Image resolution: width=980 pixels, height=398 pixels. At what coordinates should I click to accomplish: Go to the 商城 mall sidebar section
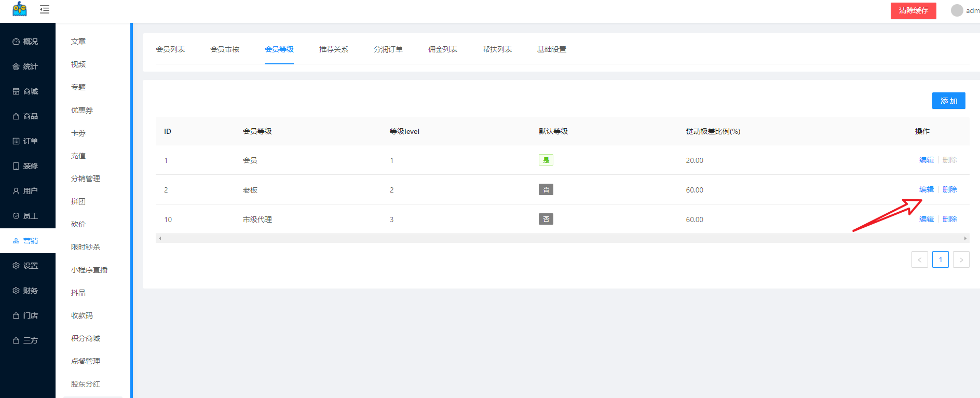pos(26,91)
